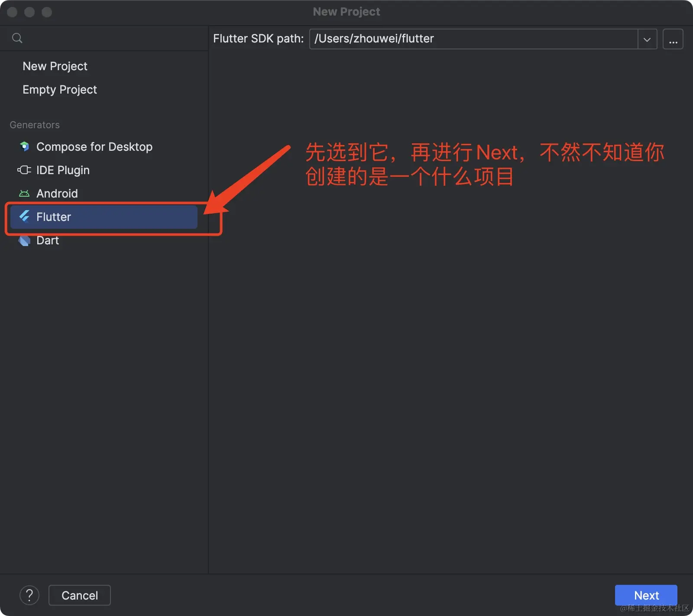The height and width of the screenshot is (616, 693).
Task: Click the Android robot icon
Action: [x=24, y=193]
